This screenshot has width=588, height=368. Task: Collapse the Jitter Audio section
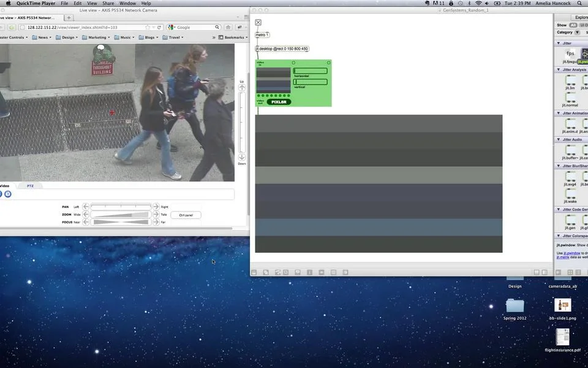559,140
